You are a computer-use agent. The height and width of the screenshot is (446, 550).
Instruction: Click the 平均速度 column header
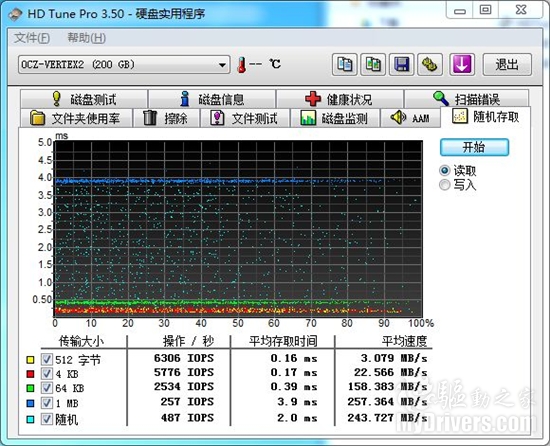404,341
